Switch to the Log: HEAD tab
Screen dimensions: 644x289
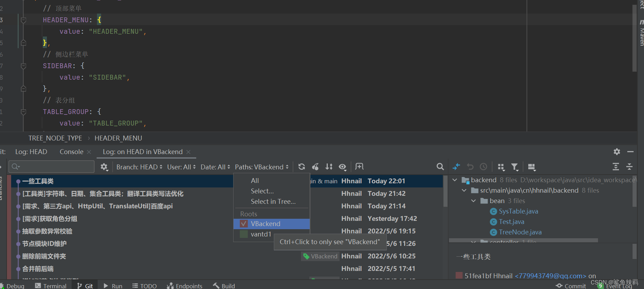click(x=31, y=152)
